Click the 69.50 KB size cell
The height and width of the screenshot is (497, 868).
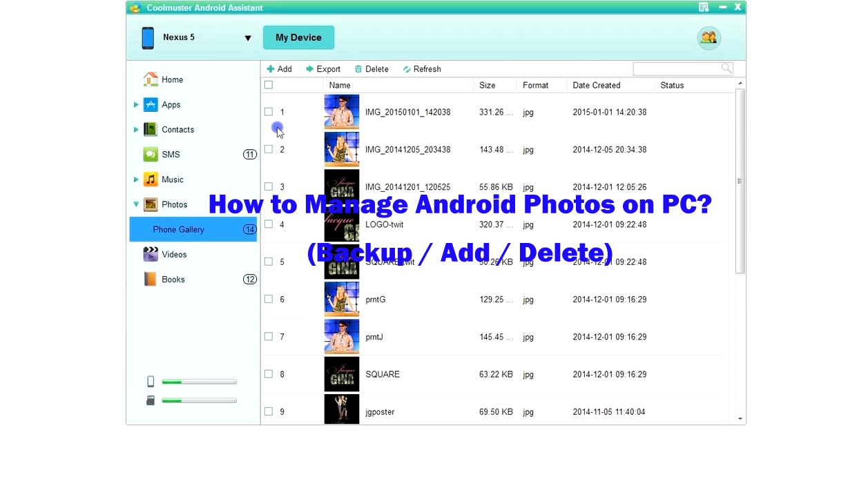coord(496,412)
